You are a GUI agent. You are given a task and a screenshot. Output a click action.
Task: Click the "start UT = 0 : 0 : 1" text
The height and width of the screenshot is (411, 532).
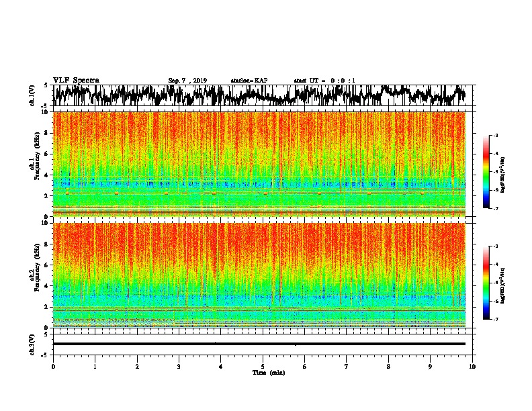click(324, 81)
